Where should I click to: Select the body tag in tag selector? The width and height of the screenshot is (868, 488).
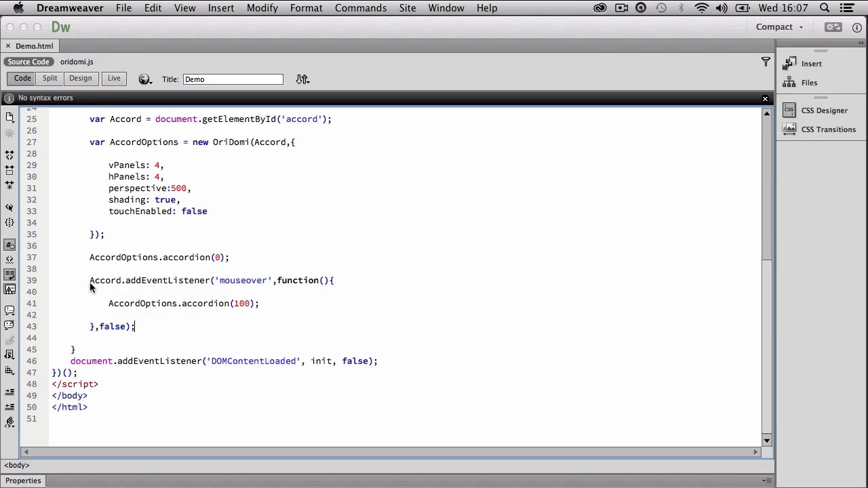click(x=16, y=465)
